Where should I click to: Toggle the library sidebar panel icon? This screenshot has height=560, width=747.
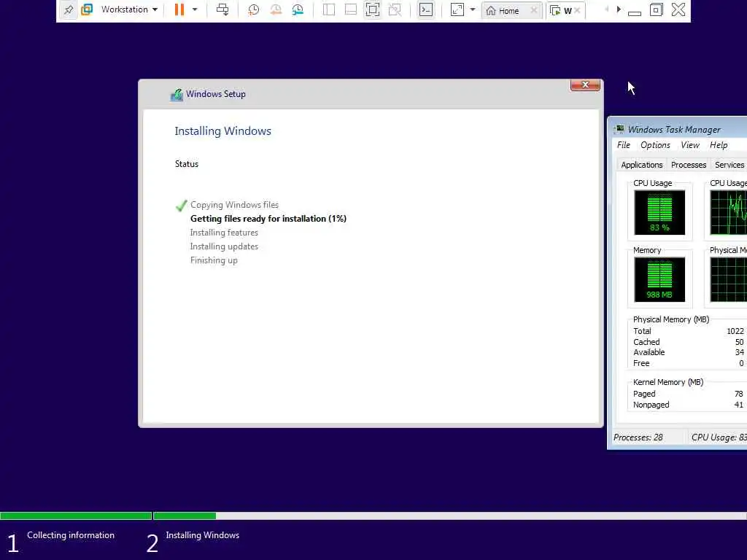coord(329,9)
